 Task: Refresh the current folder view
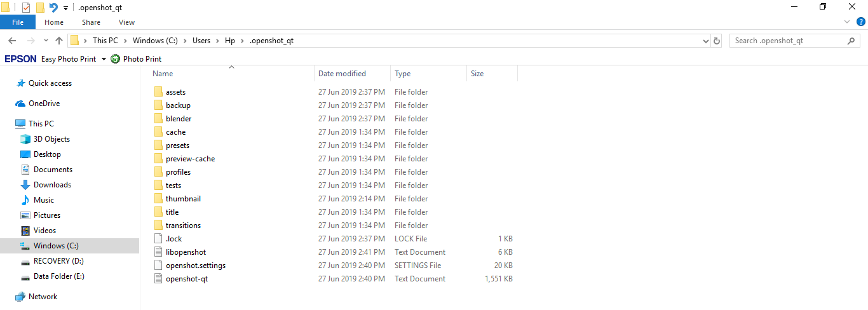coord(717,41)
